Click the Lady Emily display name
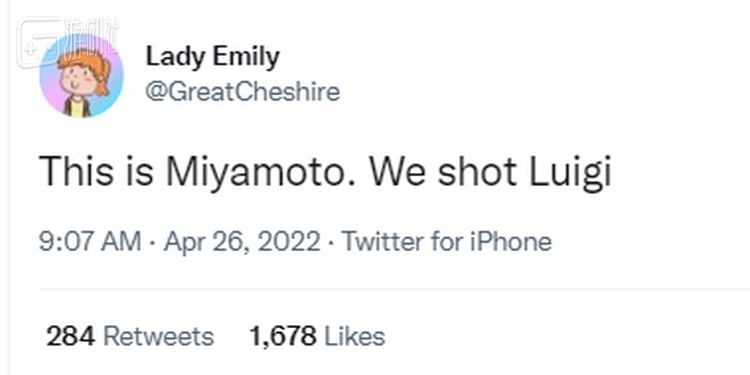The width and height of the screenshot is (750, 375). [212, 57]
